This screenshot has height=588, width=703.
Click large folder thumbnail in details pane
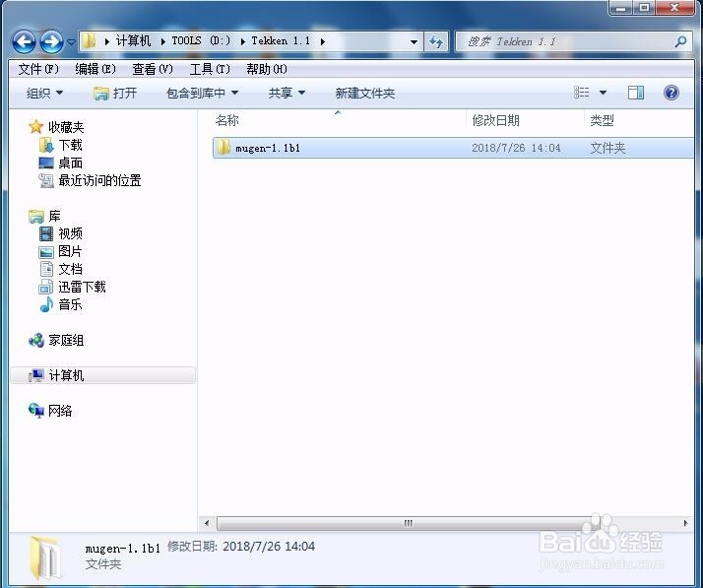click(x=45, y=557)
